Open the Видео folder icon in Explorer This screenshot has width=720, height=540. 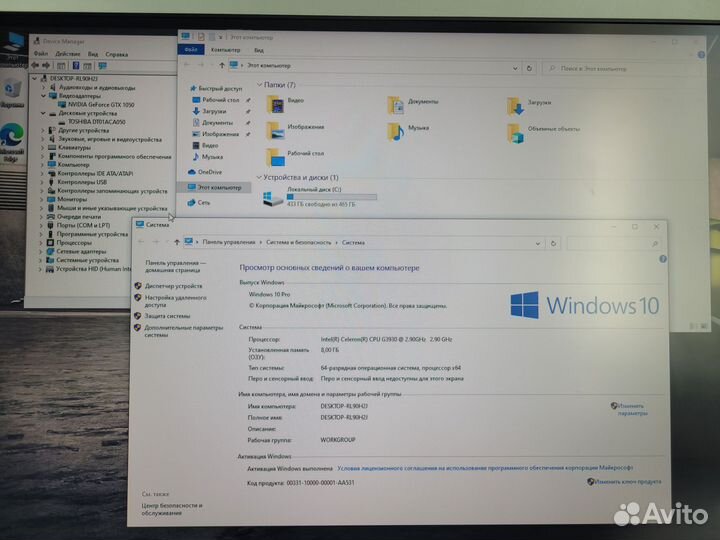click(276, 104)
